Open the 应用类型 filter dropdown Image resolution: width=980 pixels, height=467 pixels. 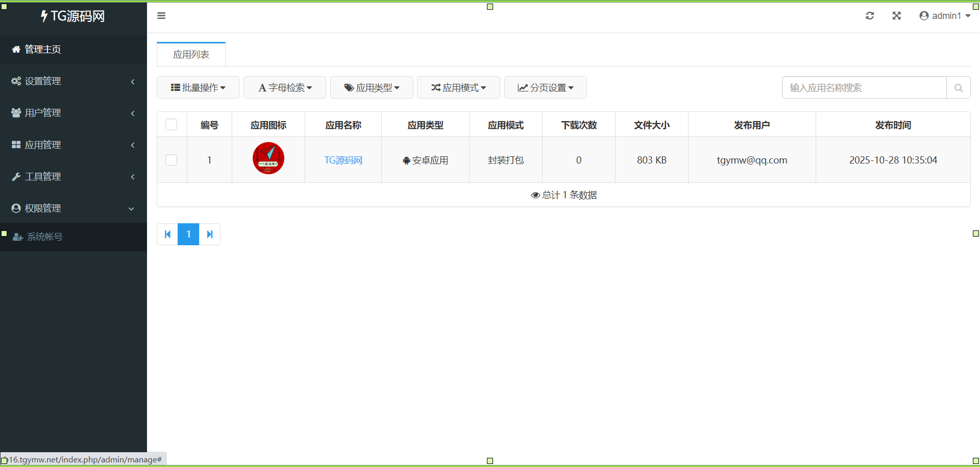(x=372, y=88)
